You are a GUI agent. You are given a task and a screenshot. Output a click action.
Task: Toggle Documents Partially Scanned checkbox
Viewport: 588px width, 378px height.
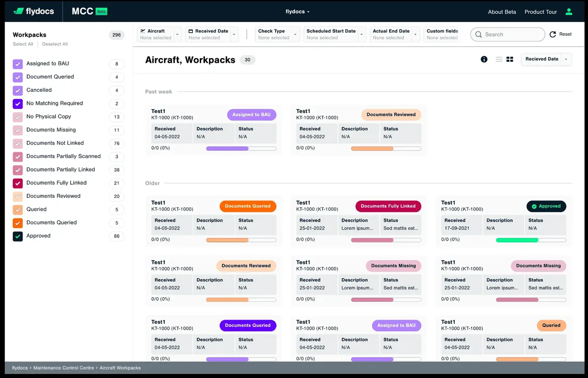click(18, 157)
